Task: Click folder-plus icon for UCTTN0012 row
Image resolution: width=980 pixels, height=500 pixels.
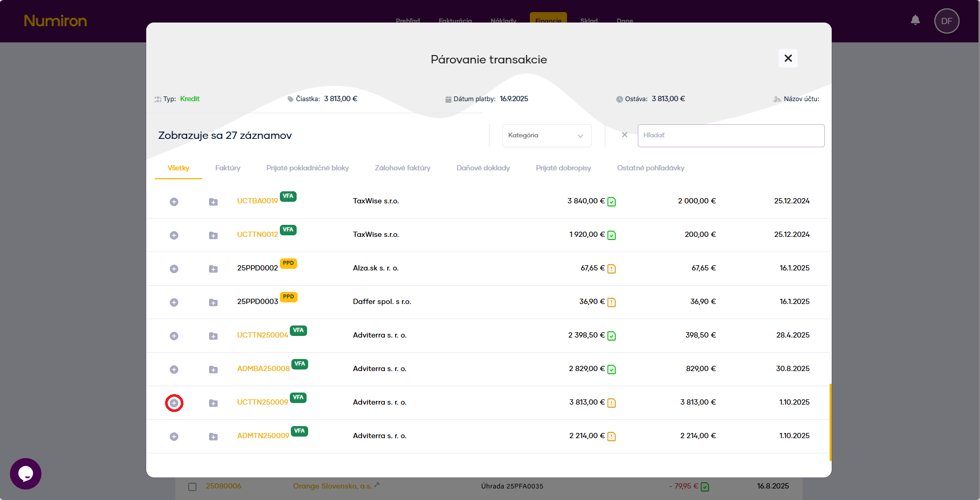Action: tap(213, 235)
